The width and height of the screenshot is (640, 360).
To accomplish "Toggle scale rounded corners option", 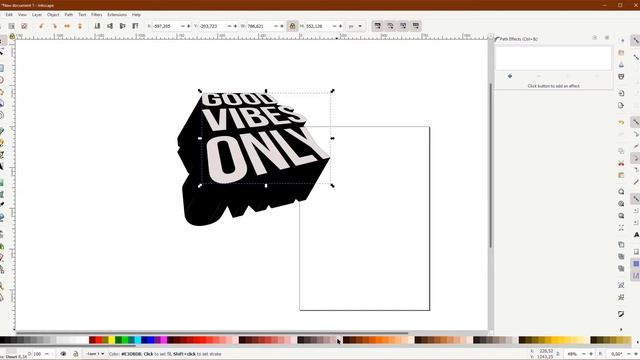I will tap(390, 26).
